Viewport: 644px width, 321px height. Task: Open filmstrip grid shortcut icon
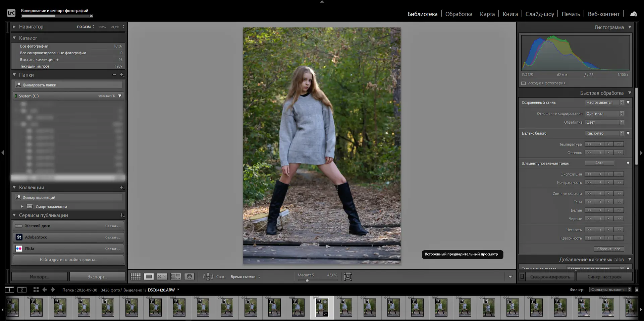36,290
